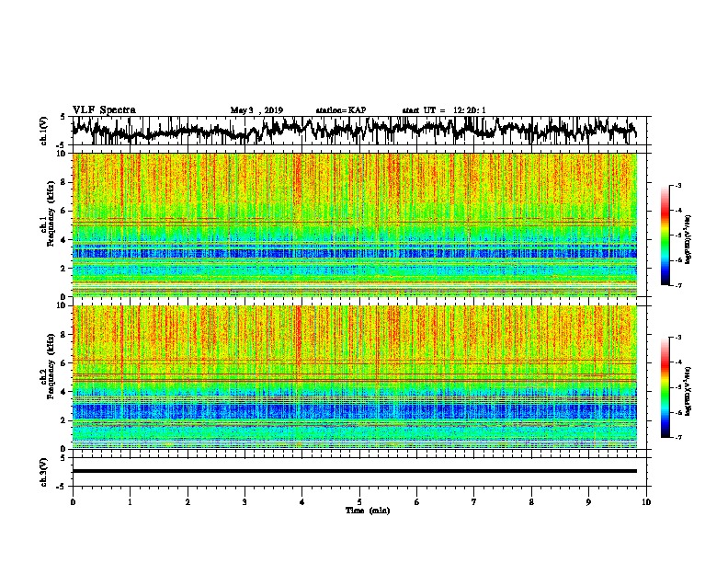Click the "-3" label on the ch.1 color scale

pos(677,186)
